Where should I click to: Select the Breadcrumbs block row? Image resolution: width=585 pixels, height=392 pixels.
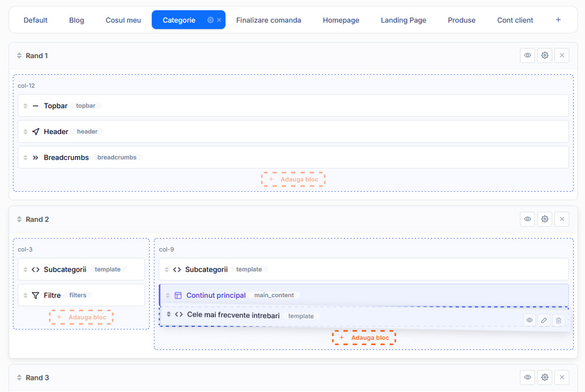[293, 157]
